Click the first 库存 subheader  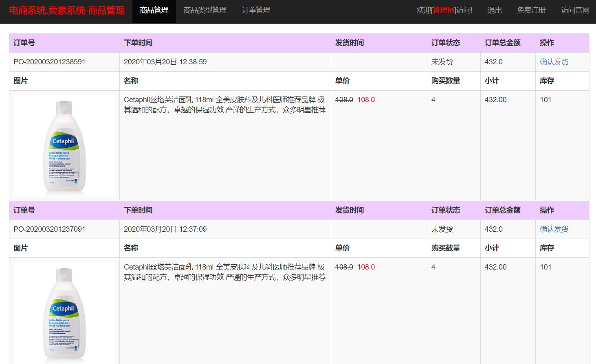tap(547, 81)
